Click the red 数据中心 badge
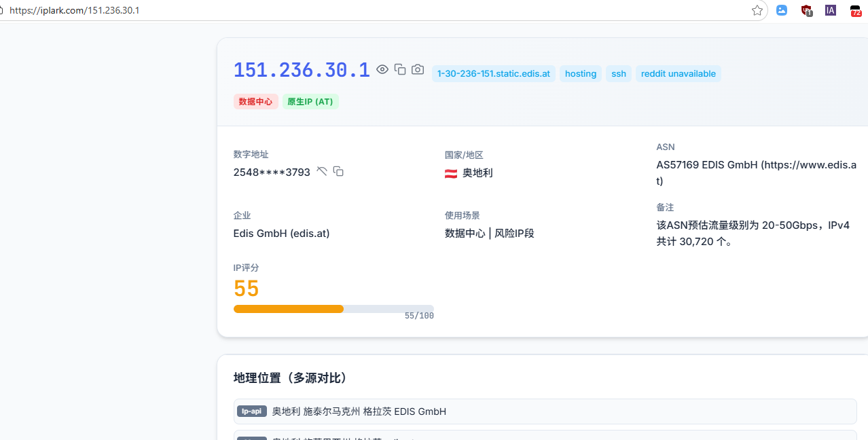Screen dimensions: 868x440 click(255, 101)
